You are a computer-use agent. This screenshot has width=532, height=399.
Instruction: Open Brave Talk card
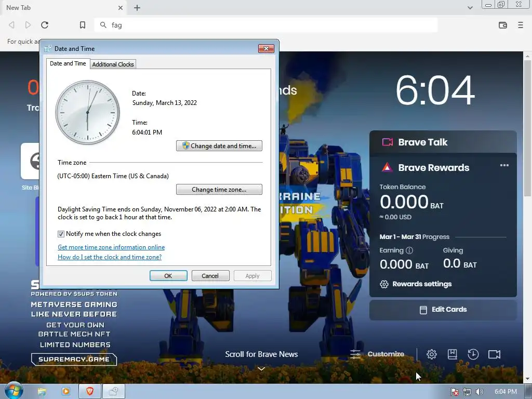(443, 142)
